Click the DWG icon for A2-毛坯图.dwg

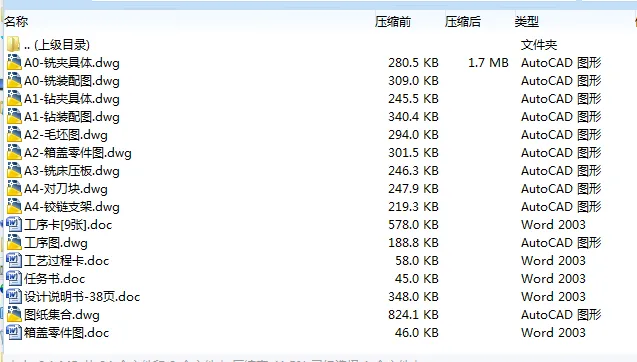pyautogui.click(x=14, y=134)
